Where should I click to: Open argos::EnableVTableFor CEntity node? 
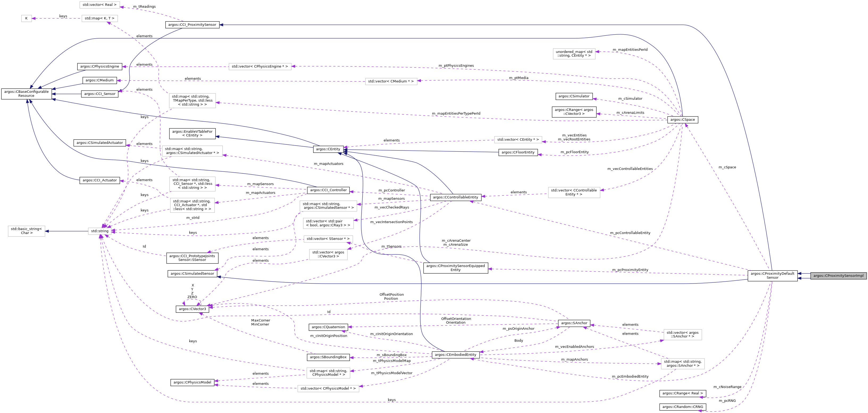pos(192,134)
